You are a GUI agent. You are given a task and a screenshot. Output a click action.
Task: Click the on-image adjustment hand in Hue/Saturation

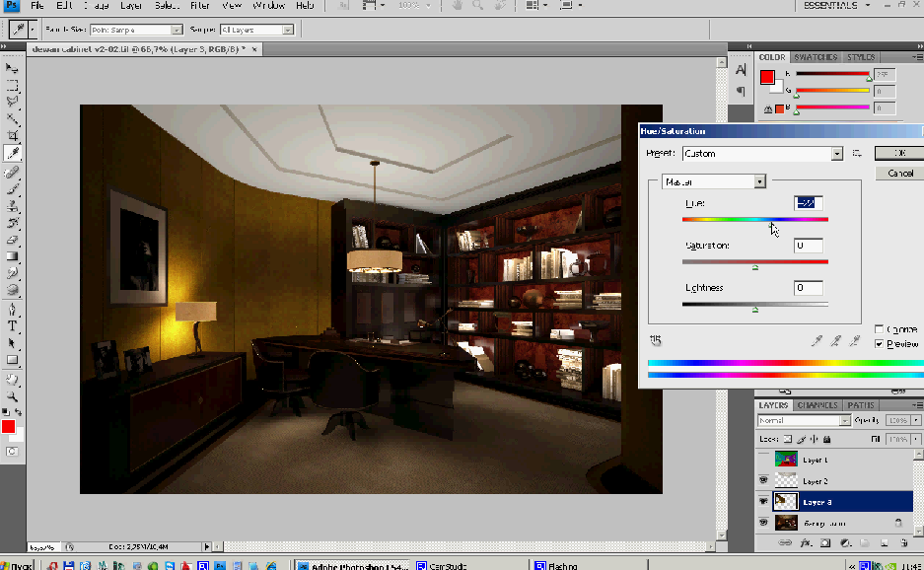pyautogui.click(x=656, y=340)
